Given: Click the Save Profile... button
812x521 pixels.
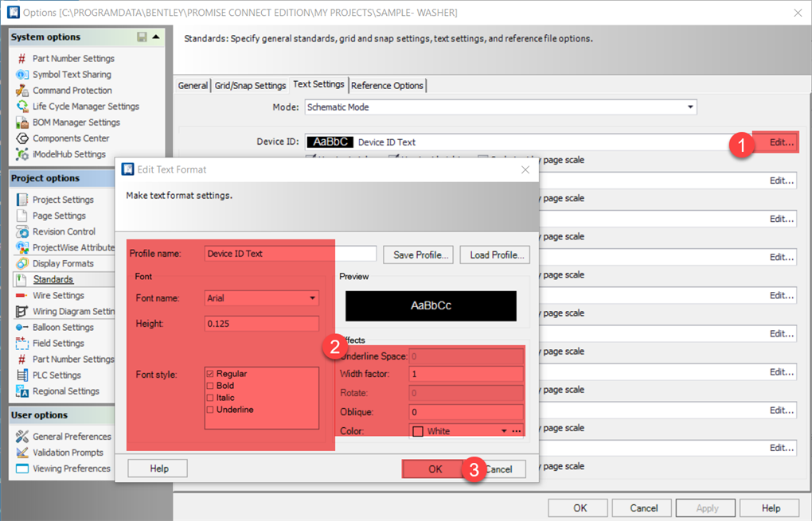Looking at the screenshot, I should (419, 255).
